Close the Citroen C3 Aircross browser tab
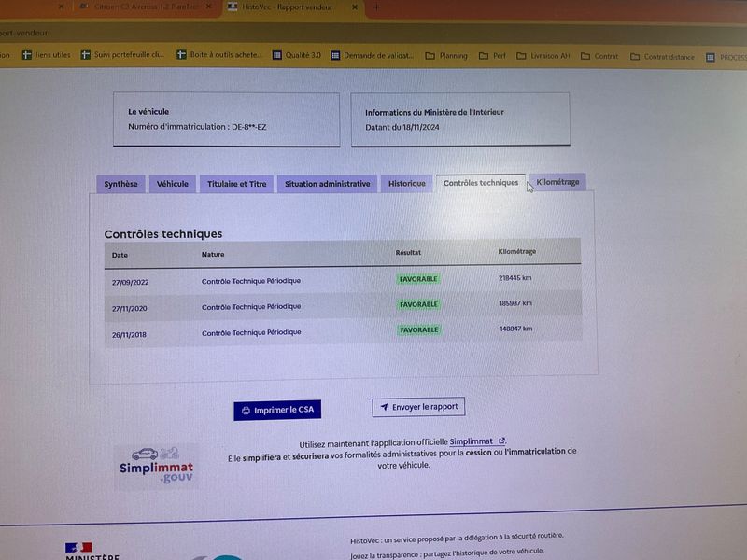This screenshot has width=747, height=560. 208,7
